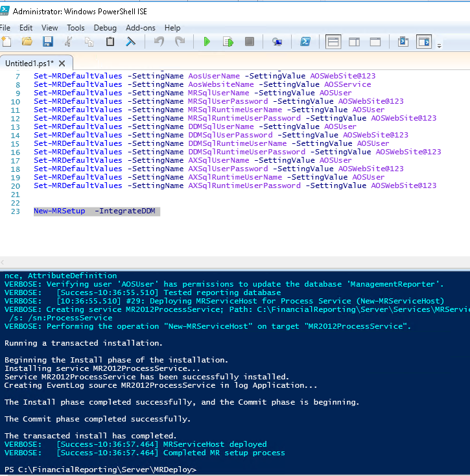Click the Run Selection icon
The image size is (470, 476).
(228, 42)
